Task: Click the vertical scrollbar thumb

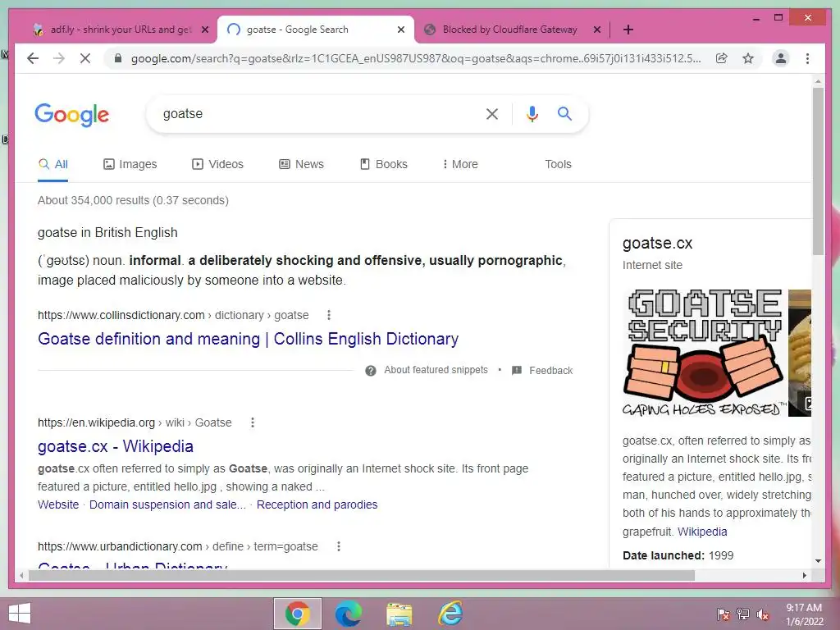Action: pos(818,171)
